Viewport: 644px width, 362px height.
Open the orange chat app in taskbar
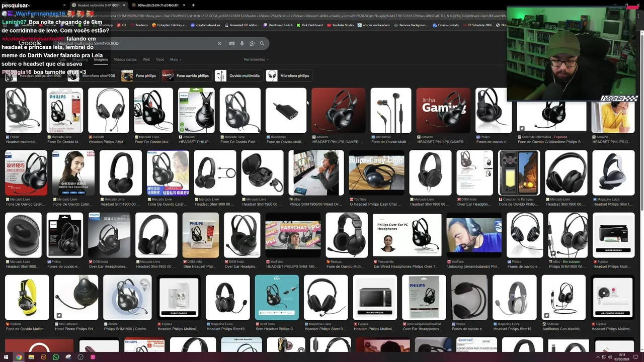coord(43,357)
